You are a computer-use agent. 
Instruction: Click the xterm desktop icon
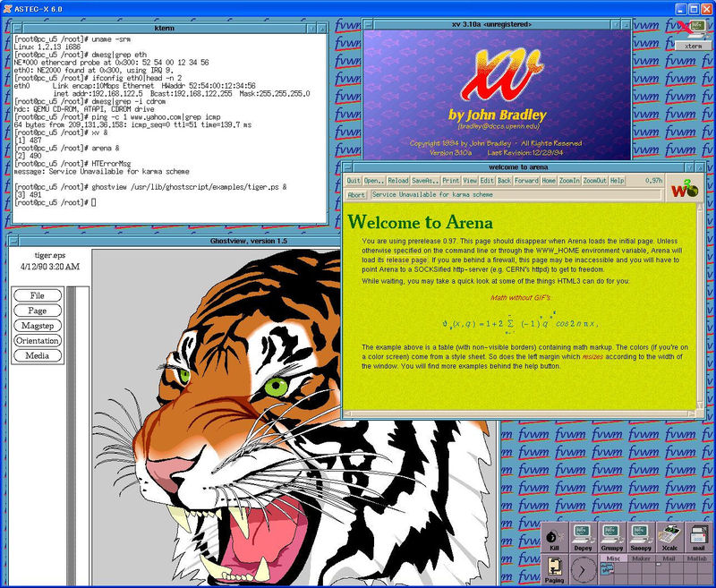click(x=693, y=37)
